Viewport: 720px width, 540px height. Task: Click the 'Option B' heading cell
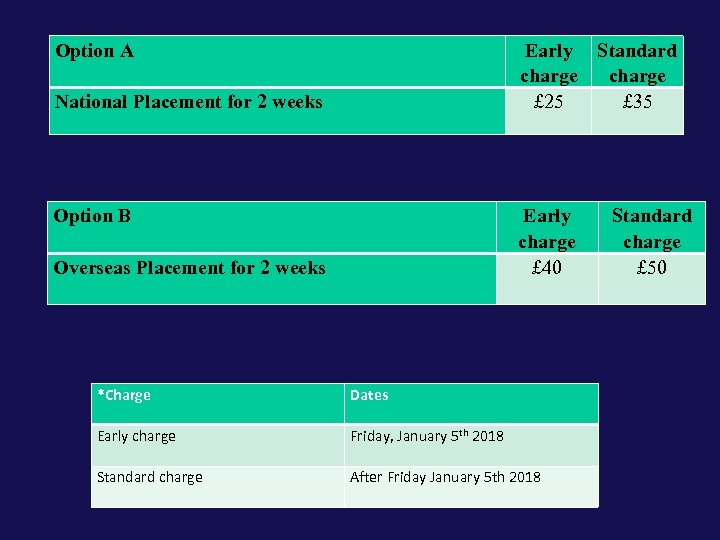point(92,216)
